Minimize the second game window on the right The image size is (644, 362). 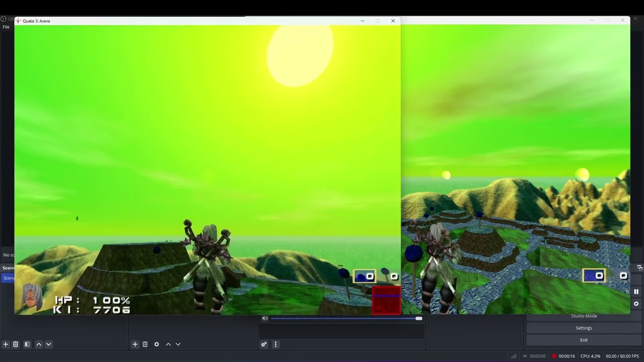[x=592, y=21]
